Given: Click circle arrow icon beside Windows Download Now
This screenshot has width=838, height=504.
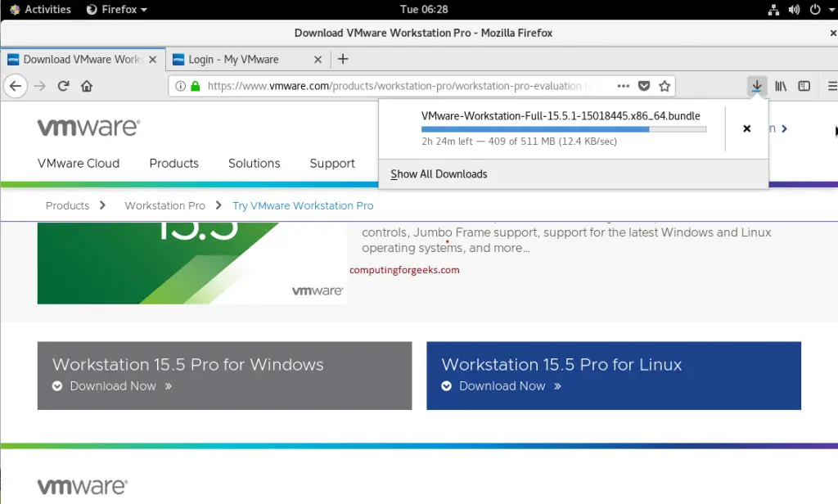Looking at the screenshot, I should [57, 386].
